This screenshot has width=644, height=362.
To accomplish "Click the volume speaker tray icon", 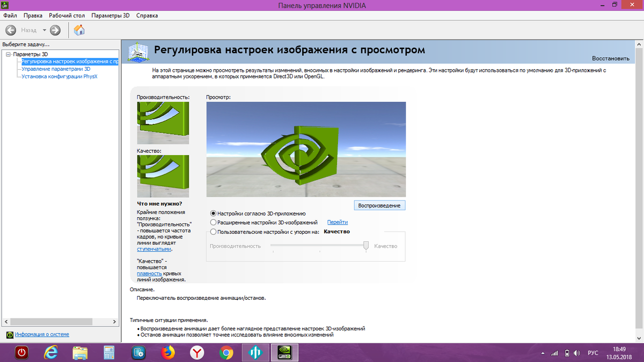I will pos(576,353).
